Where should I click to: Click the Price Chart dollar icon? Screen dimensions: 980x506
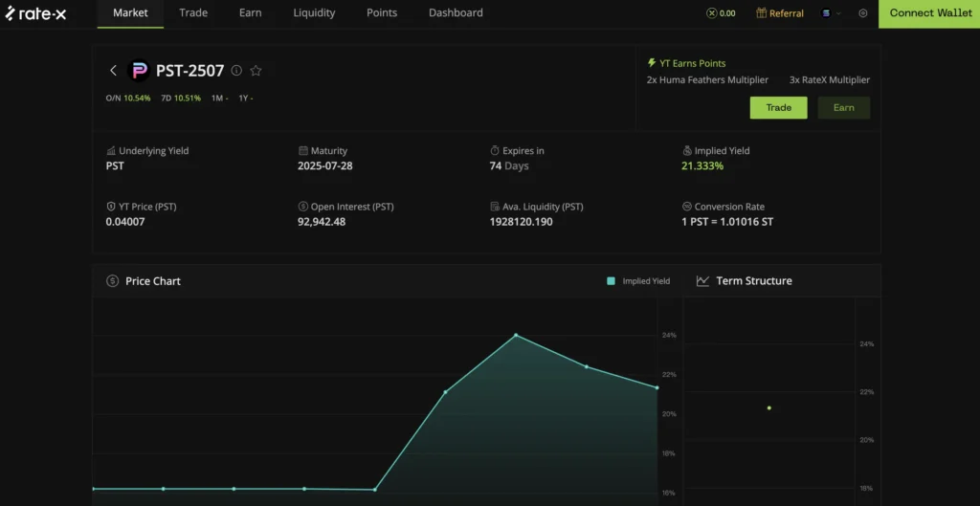[x=113, y=281]
